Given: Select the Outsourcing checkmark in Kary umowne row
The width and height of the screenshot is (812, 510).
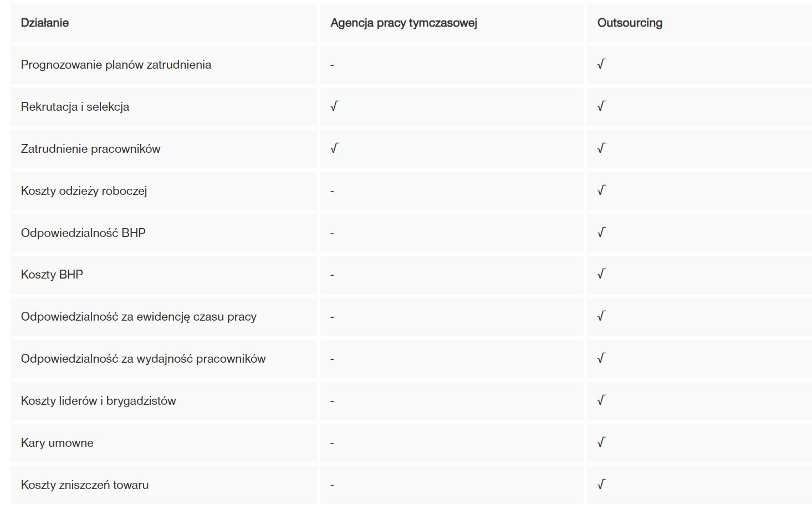Looking at the screenshot, I should [601, 442].
